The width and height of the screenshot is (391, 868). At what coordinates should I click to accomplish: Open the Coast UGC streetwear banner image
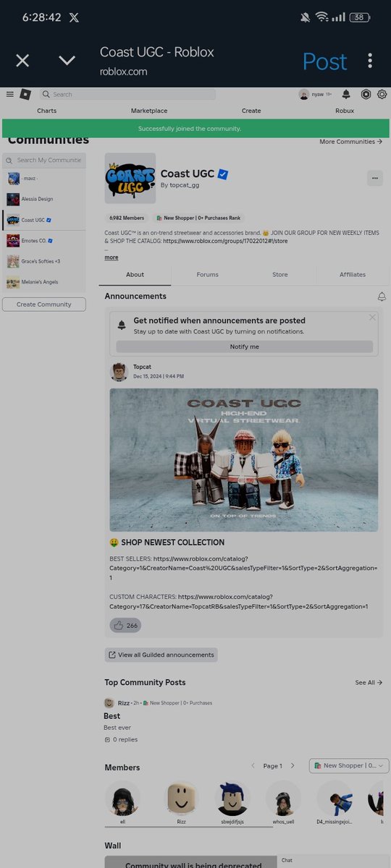pyautogui.click(x=244, y=460)
